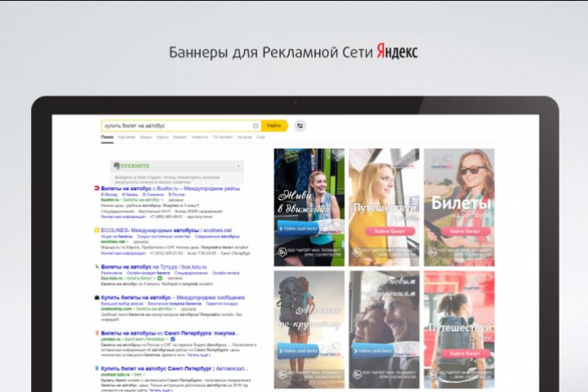
Task: Click Найти билет on red bus Путешествуй banner
Action: (465, 354)
